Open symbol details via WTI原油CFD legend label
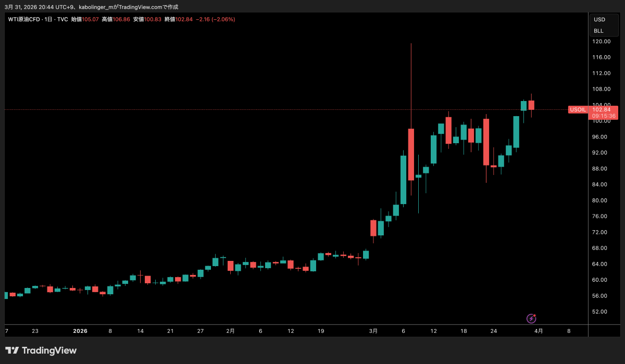Image resolution: width=625 pixels, height=364 pixels. tap(24, 19)
